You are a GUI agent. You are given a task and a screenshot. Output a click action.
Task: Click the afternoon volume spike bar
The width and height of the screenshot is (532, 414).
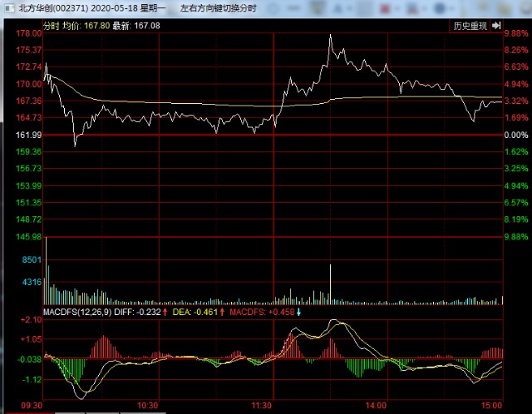(x=330, y=284)
